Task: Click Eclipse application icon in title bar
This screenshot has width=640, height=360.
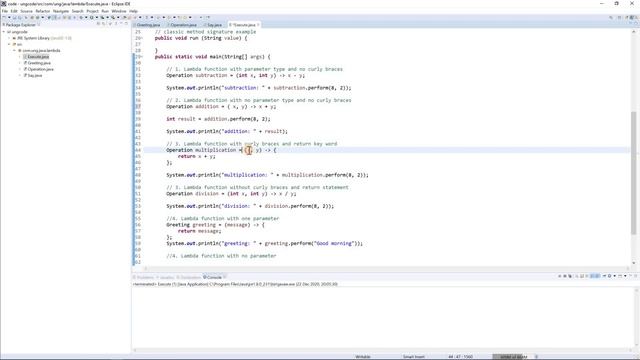Action: click(x=4, y=4)
